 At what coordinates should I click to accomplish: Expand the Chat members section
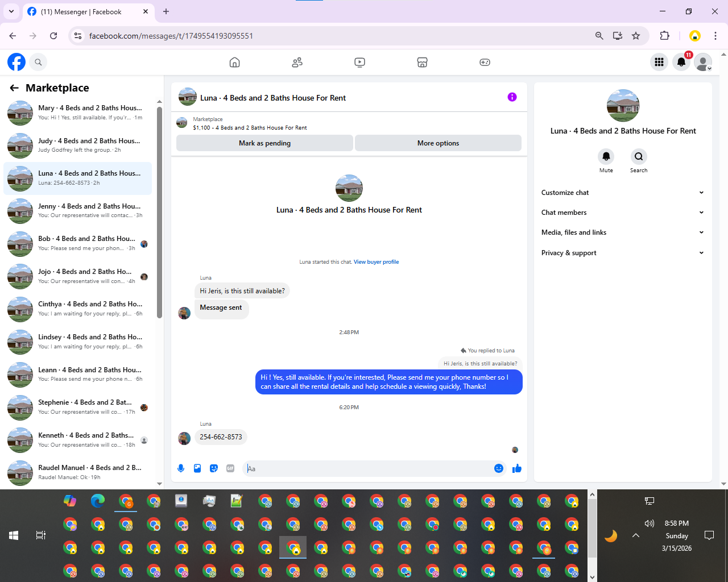(x=623, y=213)
